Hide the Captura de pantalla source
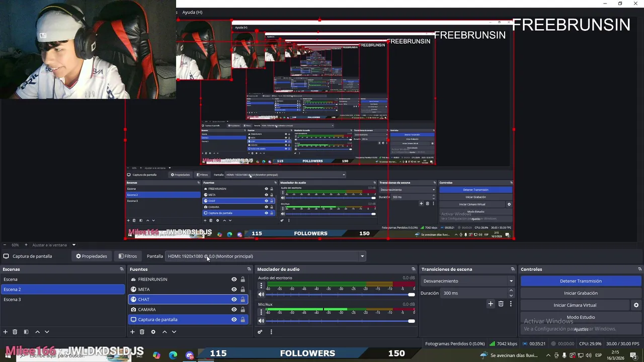The width and height of the screenshot is (644, 362). pyautogui.click(x=234, y=319)
